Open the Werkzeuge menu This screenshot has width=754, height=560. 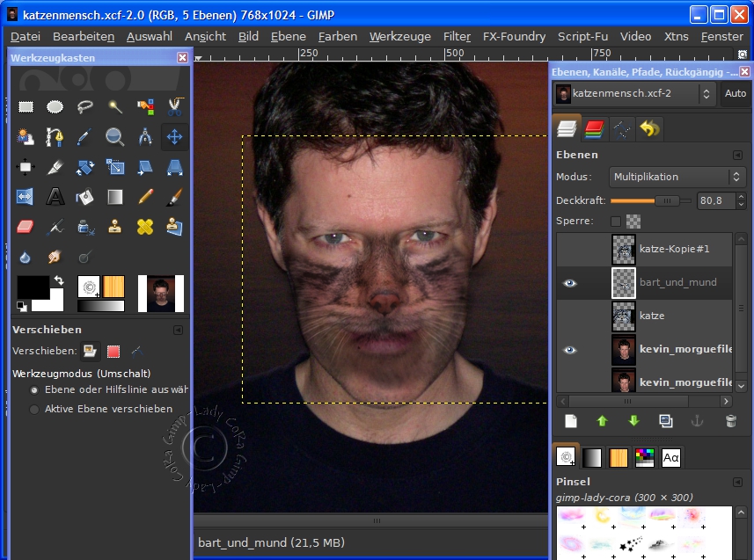tap(400, 37)
